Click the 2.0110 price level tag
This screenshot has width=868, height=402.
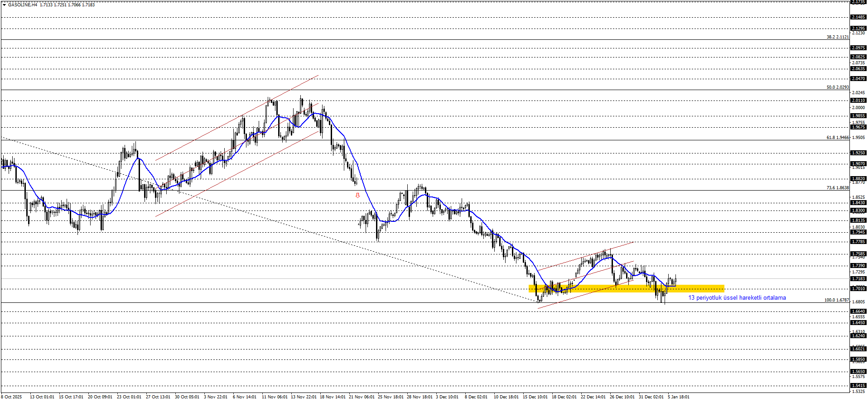(x=858, y=100)
